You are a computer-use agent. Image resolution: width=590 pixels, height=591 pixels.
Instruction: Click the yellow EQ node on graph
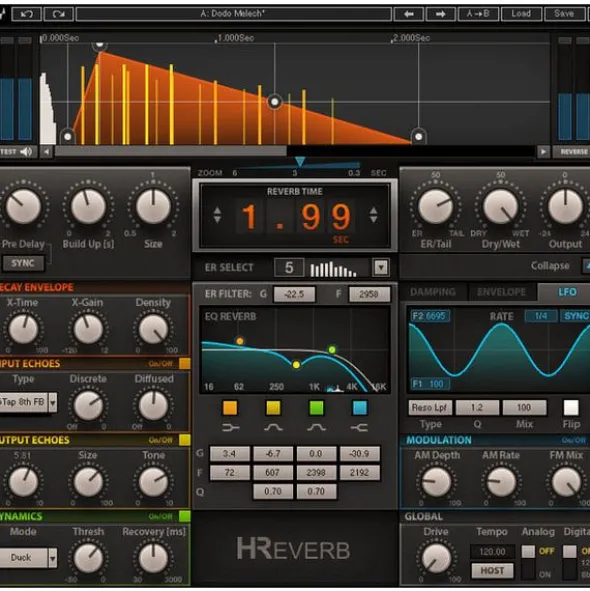click(x=296, y=365)
